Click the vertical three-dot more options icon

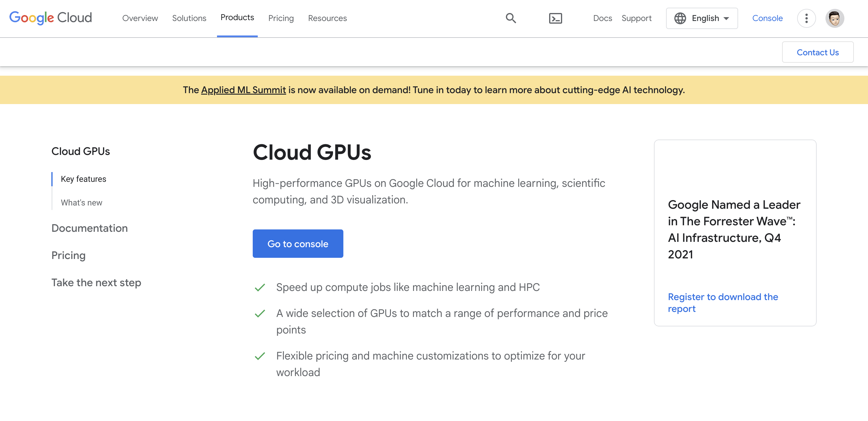tap(806, 18)
